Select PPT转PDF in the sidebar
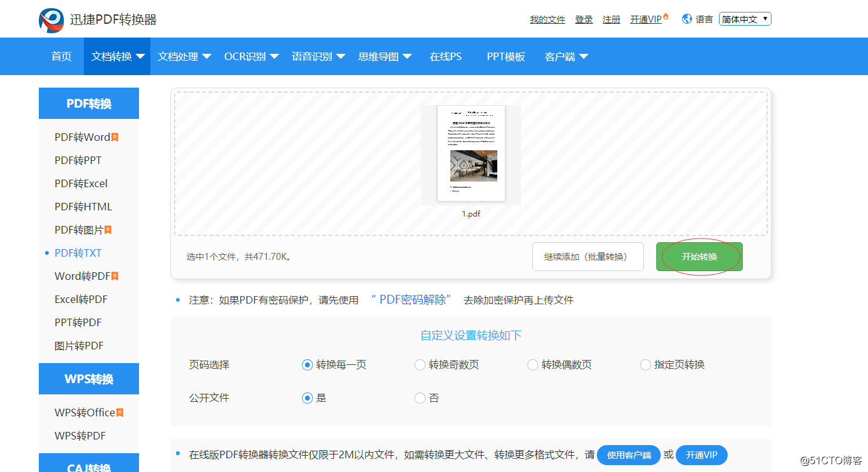 click(x=78, y=322)
